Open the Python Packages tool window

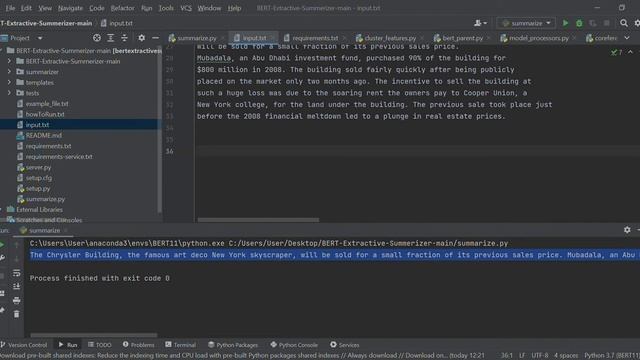pyautogui.click(x=233, y=345)
